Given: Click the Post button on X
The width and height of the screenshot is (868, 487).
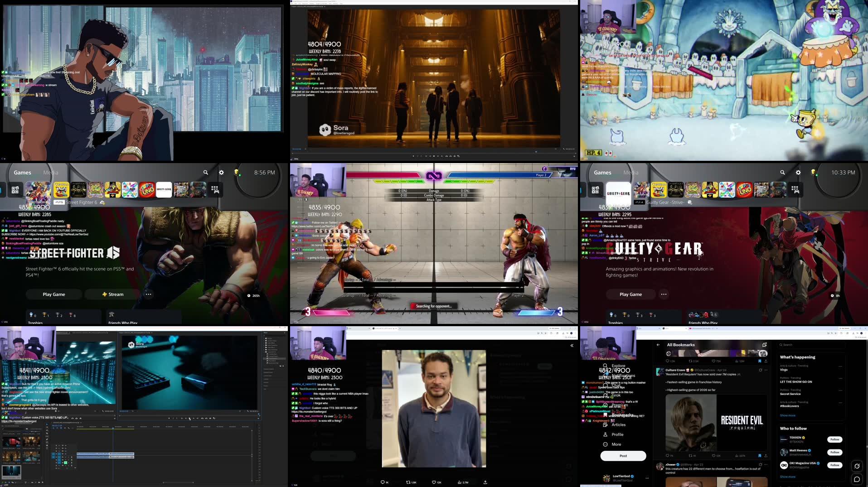Looking at the screenshot, I should click(x=623, y=456).
